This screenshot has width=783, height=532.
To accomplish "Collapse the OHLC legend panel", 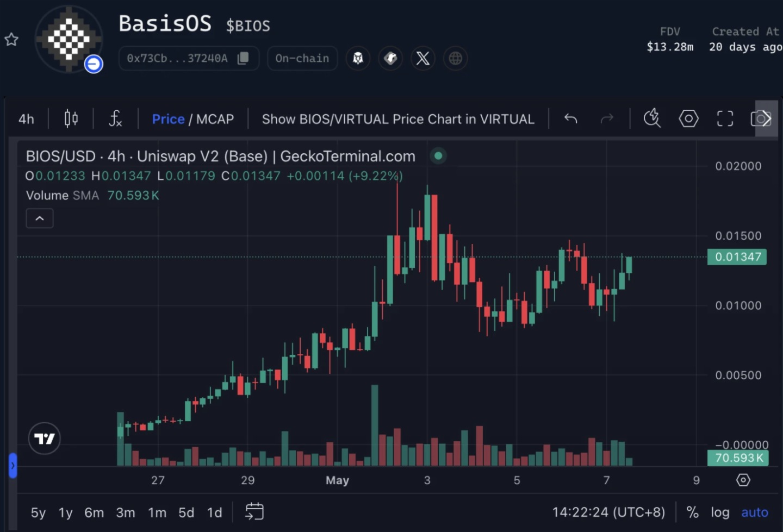I will tap(39, 218).
